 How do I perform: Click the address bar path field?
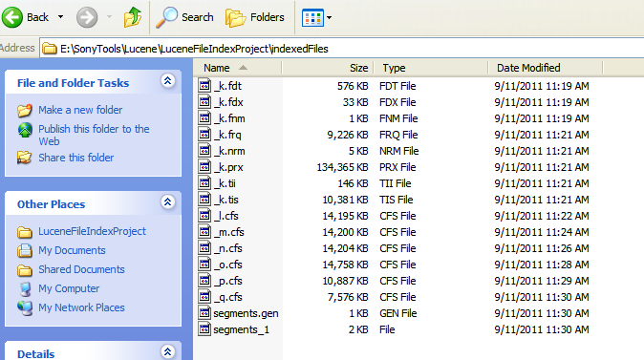coord(341,49)
